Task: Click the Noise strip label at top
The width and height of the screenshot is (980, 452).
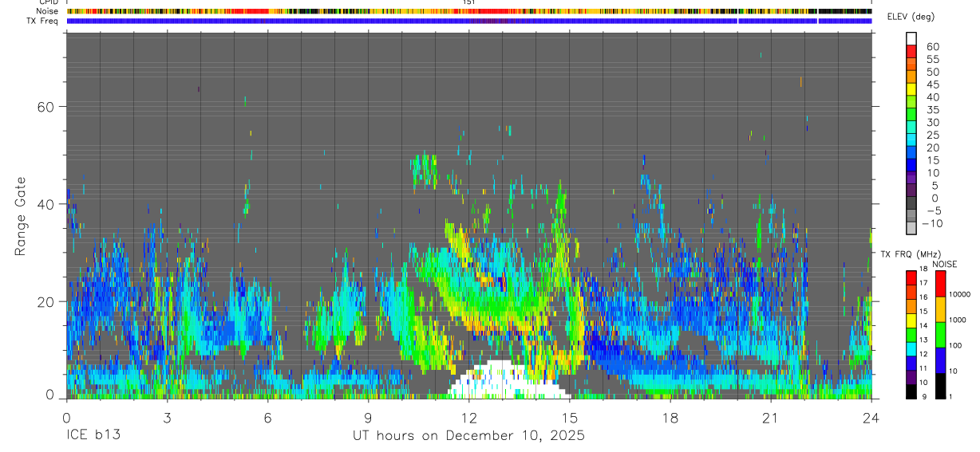Action: [x=48, y=11]
